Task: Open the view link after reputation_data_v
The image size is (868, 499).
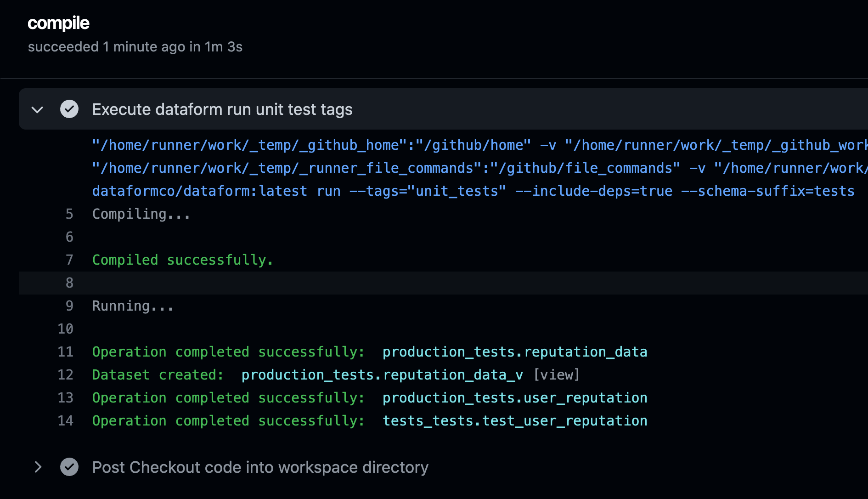Action: pos(557,374)
